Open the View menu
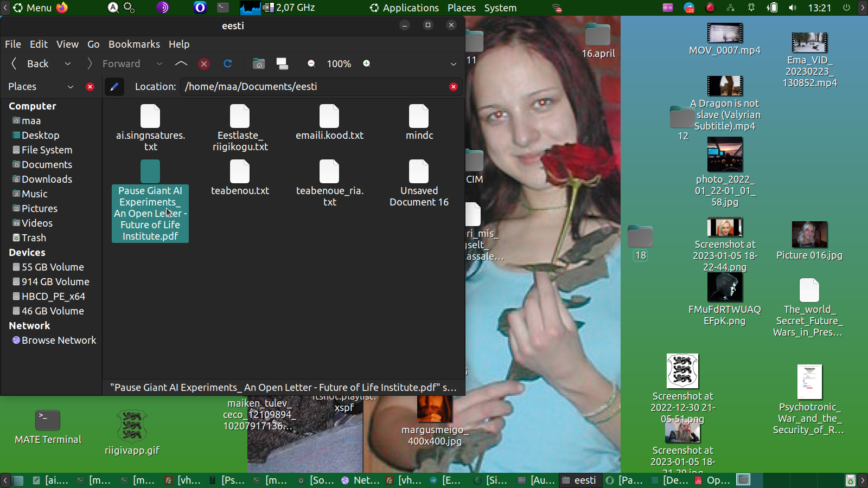The image size is (868, 488). pos(67,44)
